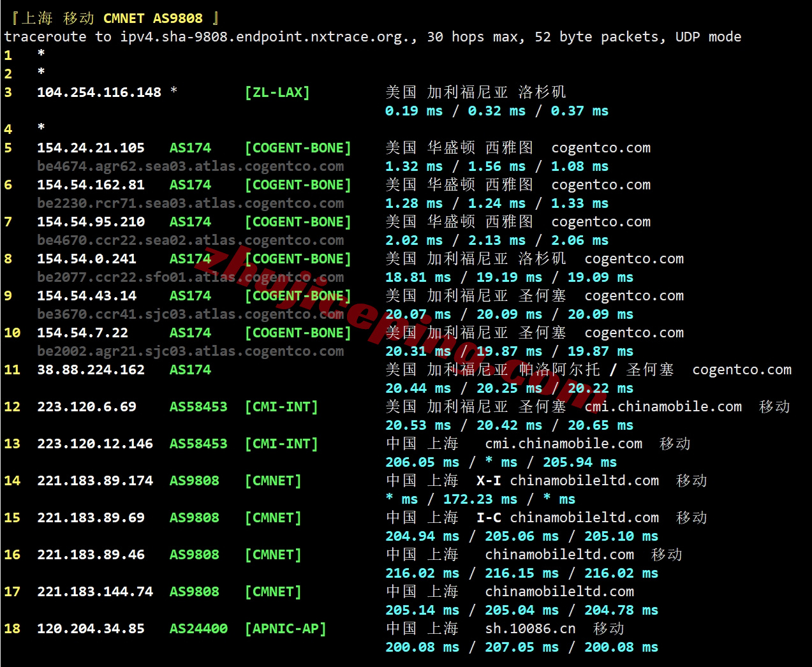Click AS9808 on the 221.183.89.69 row
The image size is (812, 667).
pyautogui.click(x=195, y=518)
